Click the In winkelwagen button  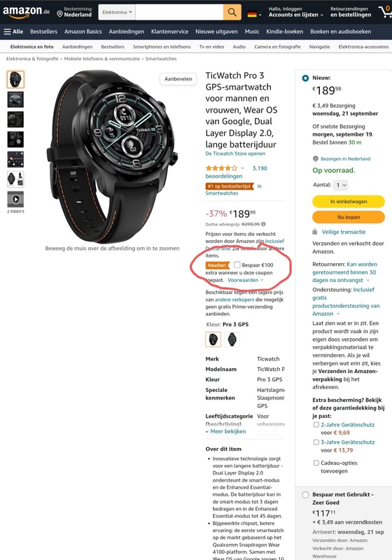[x=349, y=202]
